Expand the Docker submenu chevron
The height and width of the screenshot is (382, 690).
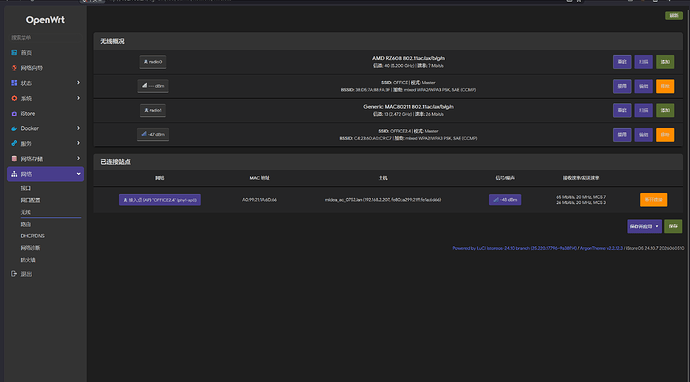click(78, 128)
